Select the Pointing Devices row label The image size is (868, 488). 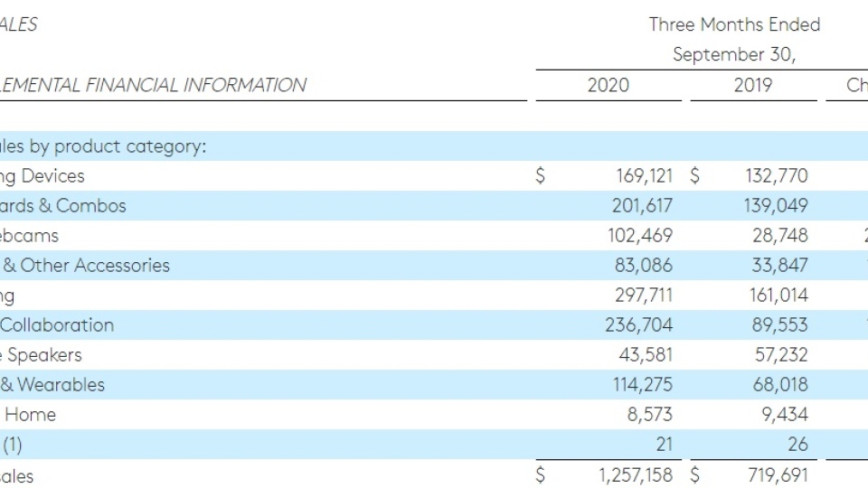42,176
